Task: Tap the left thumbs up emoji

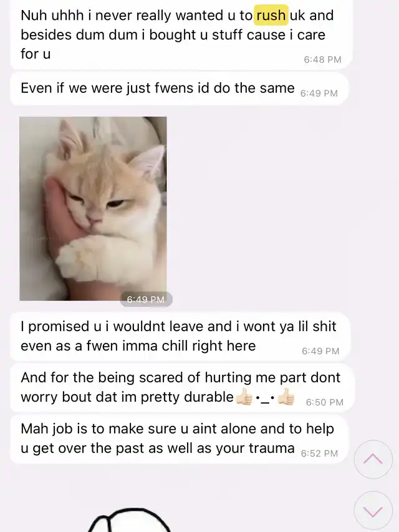Action: click(x=244, y=397)
